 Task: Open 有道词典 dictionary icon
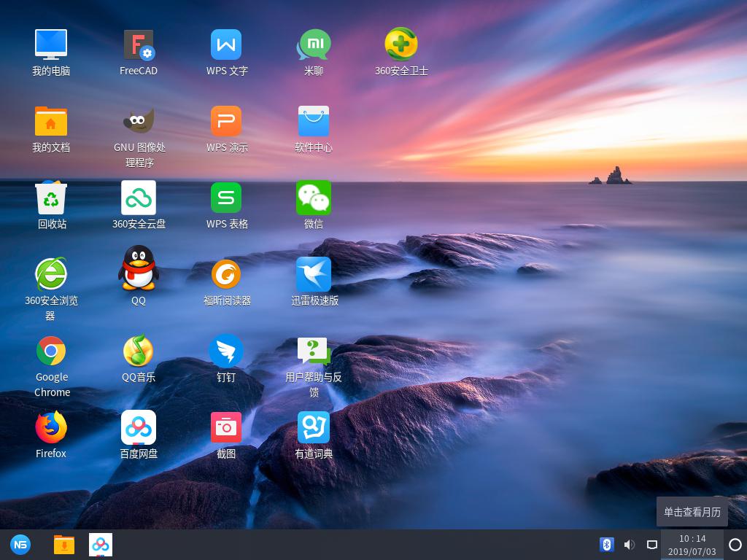[314, 428]
